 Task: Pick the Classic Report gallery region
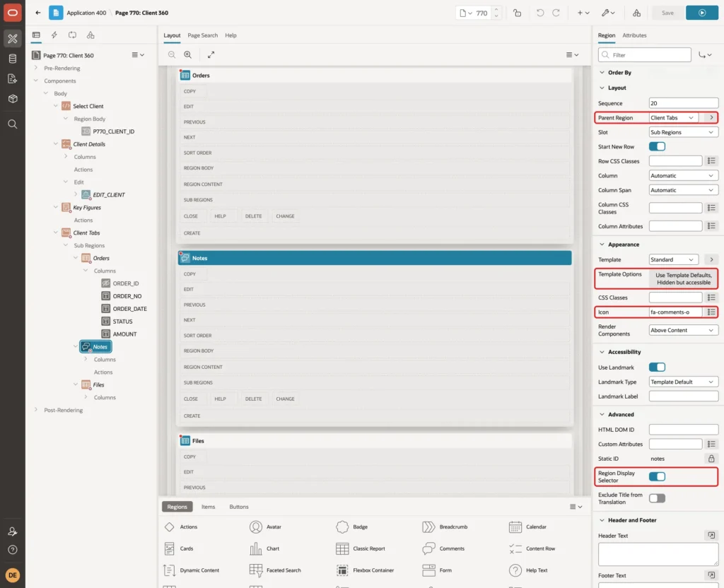click(x=361, y=548)
